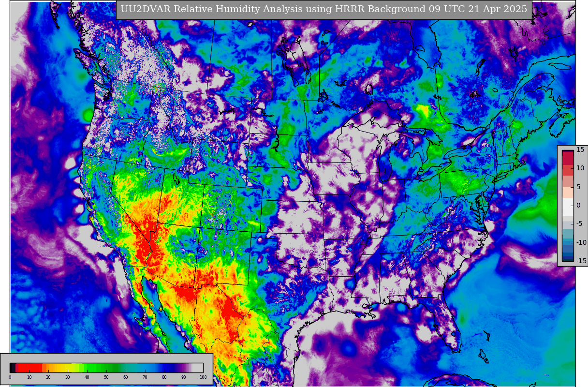Pick the teal swatch on vertical color bar
588x387 pixels.
tap(567, 234)
